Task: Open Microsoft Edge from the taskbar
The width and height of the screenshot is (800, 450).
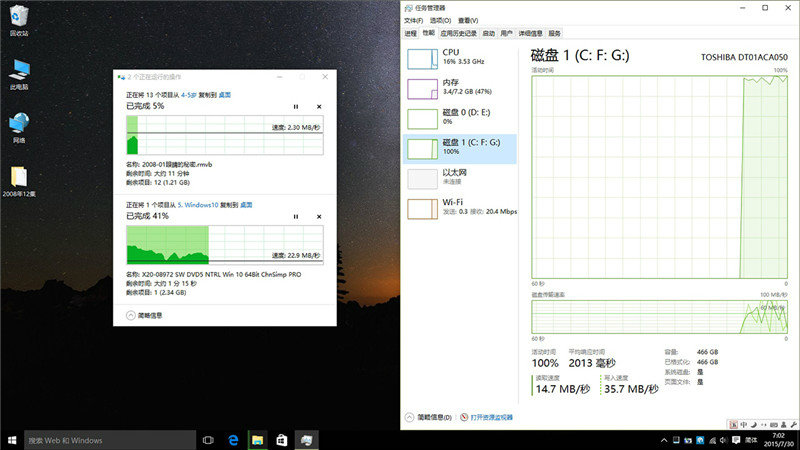Action: [233, 440]
